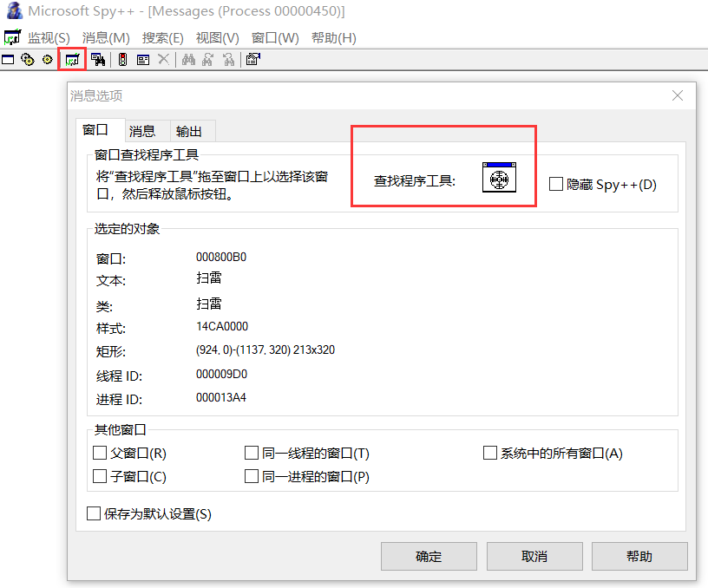Click the clear log X toolbar icon

[163, 59]
